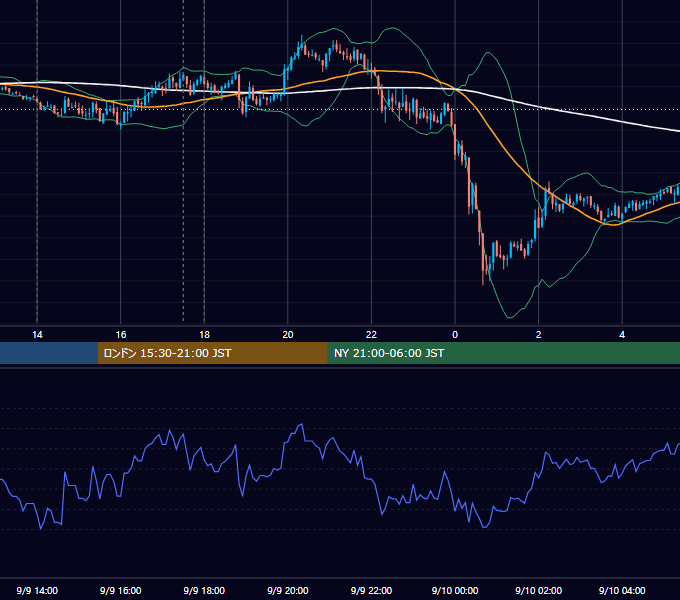Click the '9/9 14:00' label on indicator axis

(x=37, y=590)
